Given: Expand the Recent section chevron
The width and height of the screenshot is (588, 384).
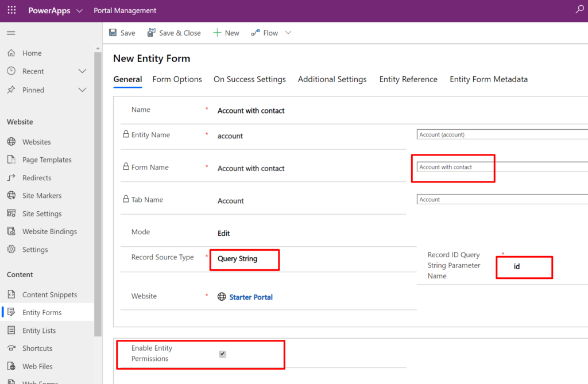Looking at the screenshot, I should coord(82,71).
